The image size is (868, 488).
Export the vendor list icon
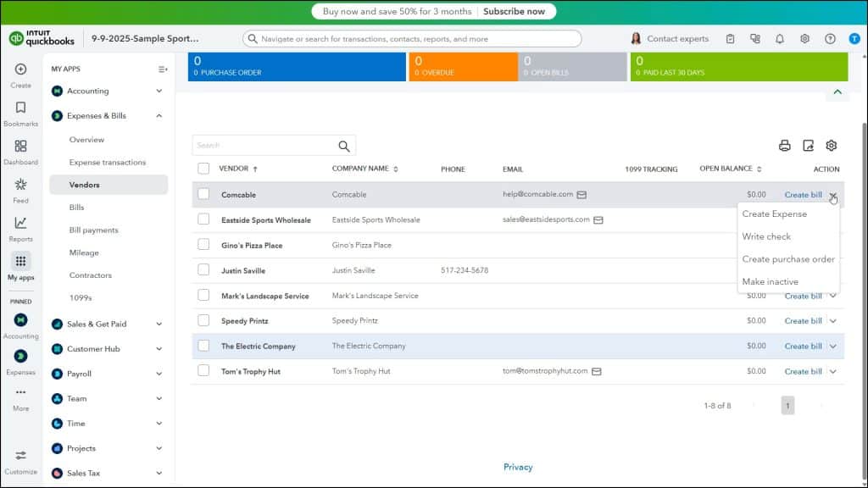[808, 146]
